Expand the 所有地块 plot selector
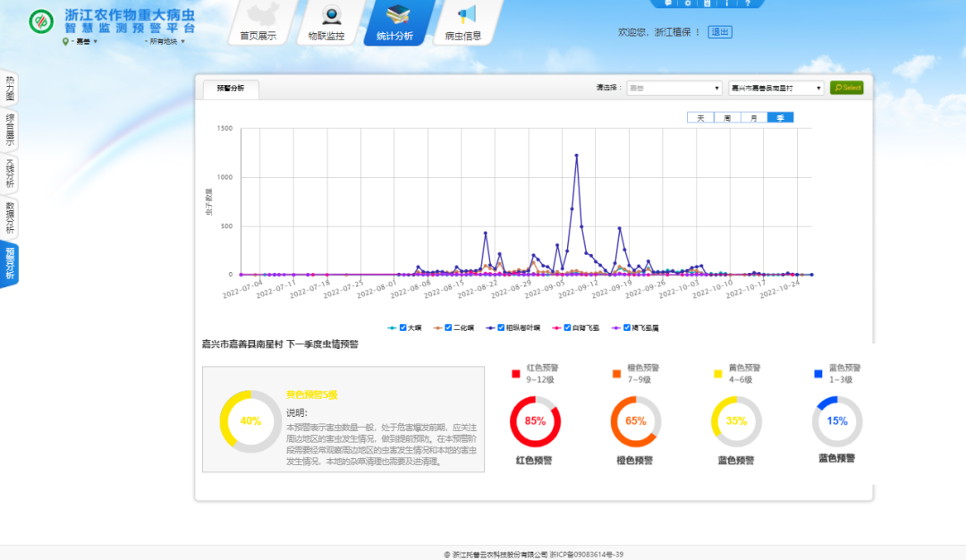 point(166,41)
